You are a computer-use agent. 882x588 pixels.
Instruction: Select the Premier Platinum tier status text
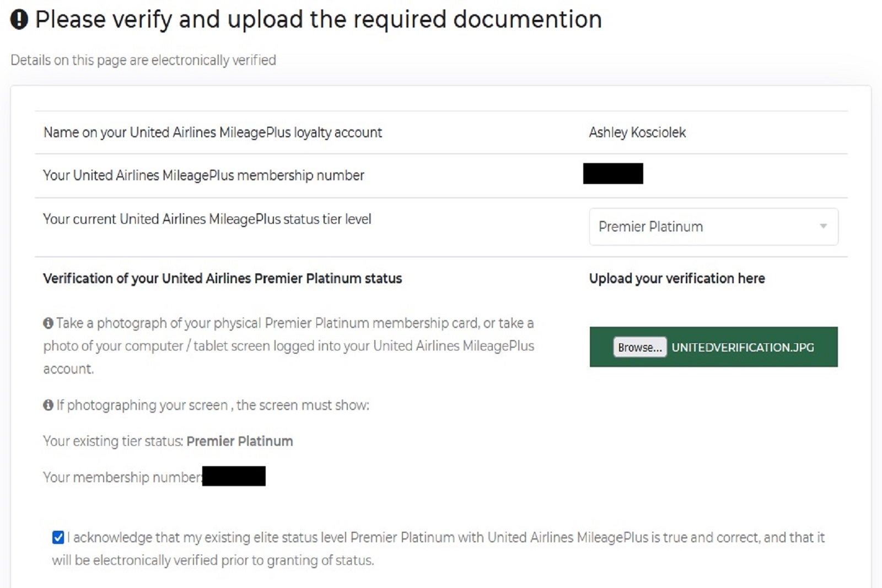point(239,441)
